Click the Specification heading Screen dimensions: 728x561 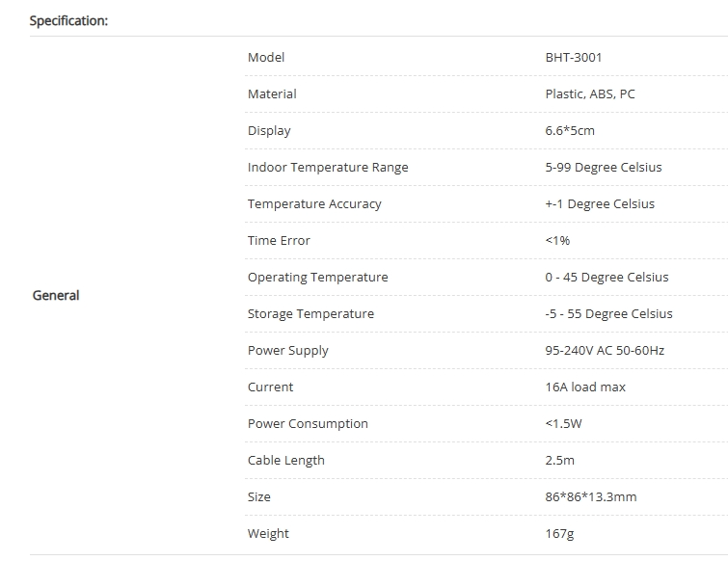pos(68,21)
